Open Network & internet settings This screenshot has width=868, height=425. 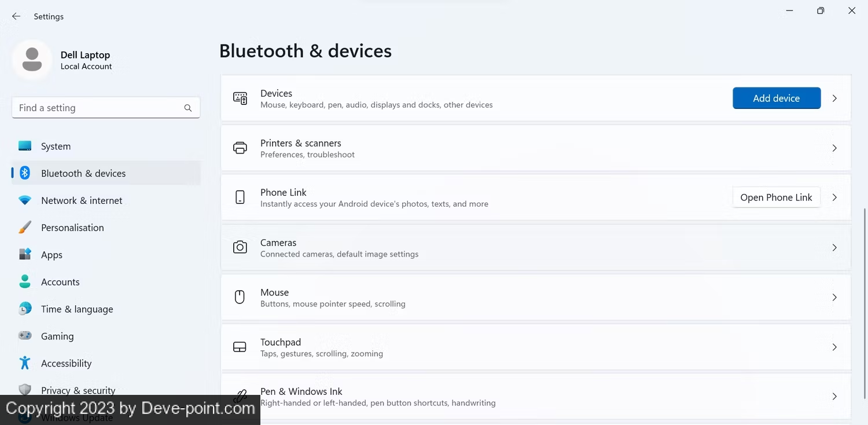(x=106, y=200)
